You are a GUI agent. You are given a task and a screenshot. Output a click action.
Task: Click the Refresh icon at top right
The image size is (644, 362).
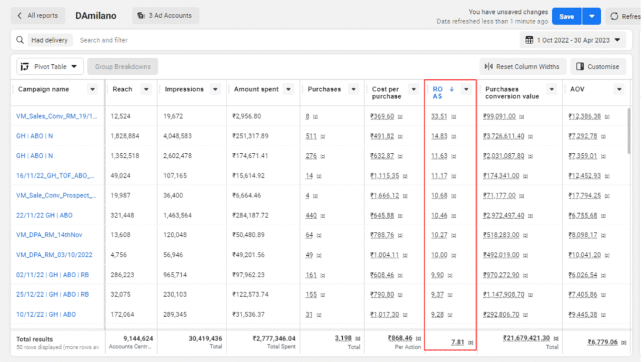pos(614,16)
